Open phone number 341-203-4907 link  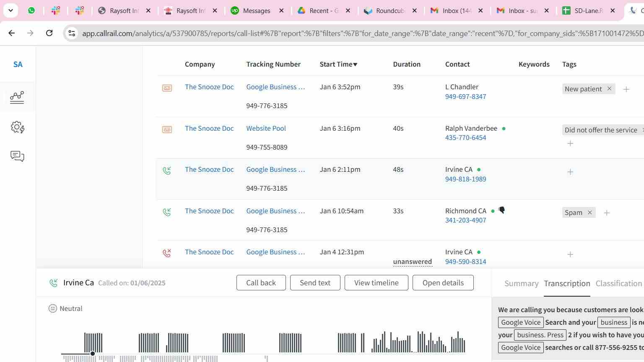[x=465, y=220]
